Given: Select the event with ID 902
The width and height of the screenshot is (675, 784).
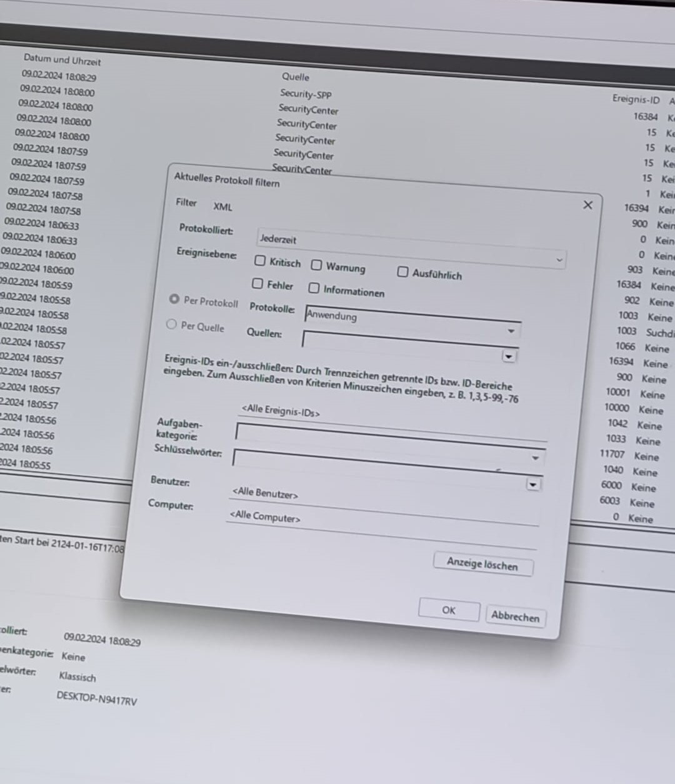Looking at the screenshot, I should (632, 300).
